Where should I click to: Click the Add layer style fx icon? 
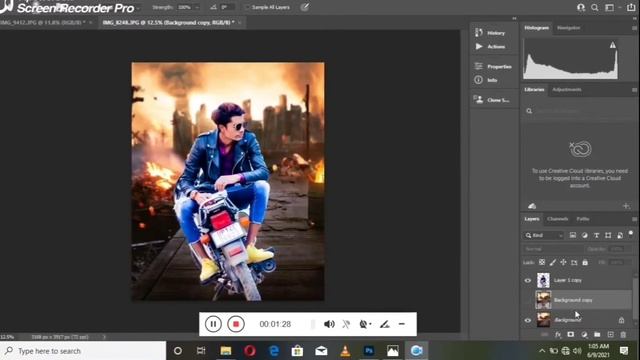pyautogui.click(x=558, y=334)
